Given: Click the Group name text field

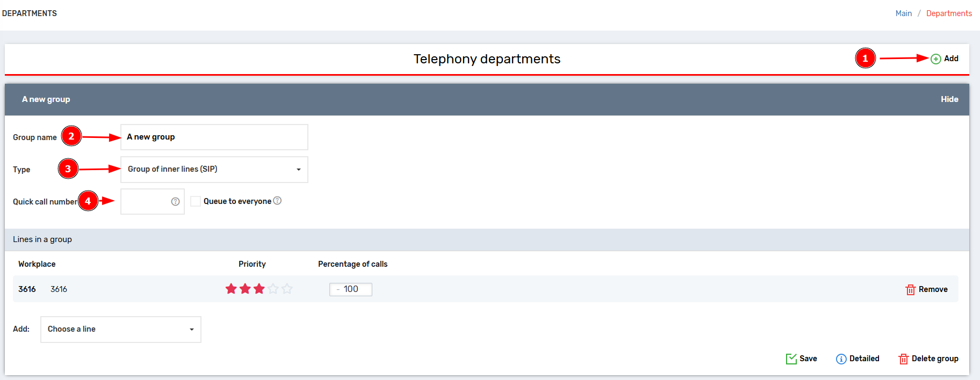Looking at the screenshot, I should pyautogui.click(x=214, y=137).
